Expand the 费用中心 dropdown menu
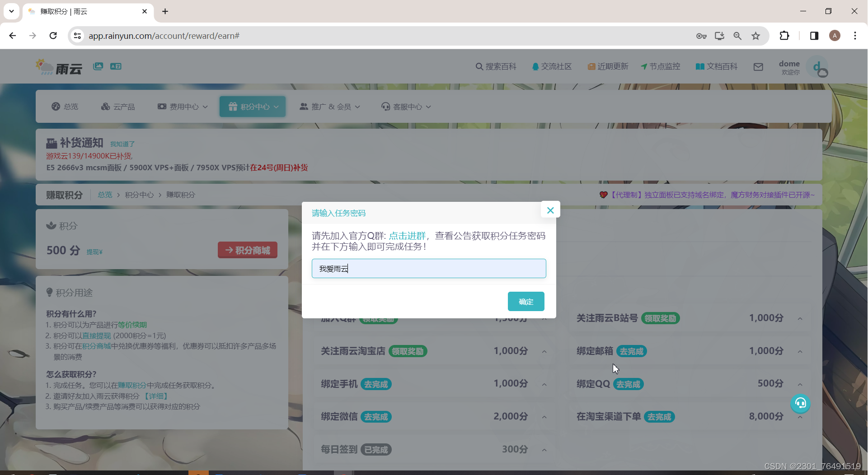This screenshot has width=868, height=475. pos(183,107)
